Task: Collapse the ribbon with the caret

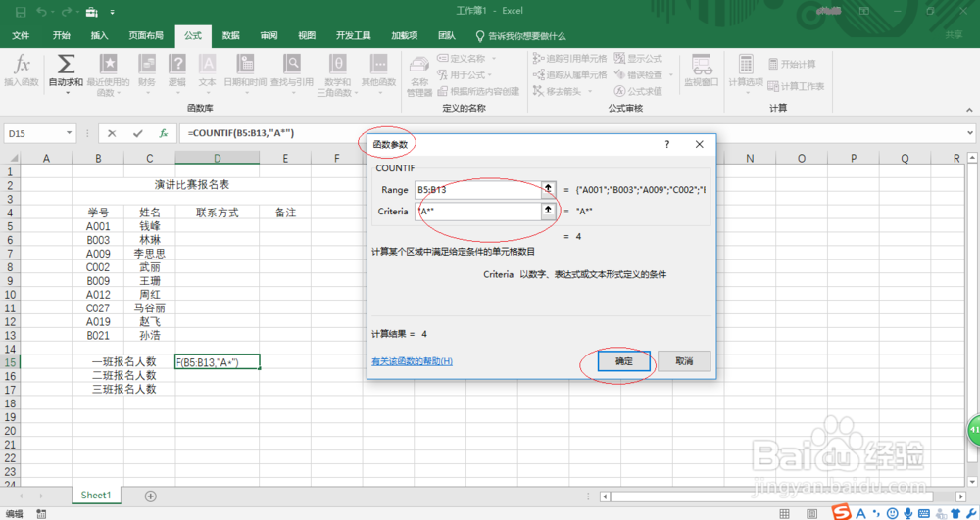Action: pyautogui.click(x=969, y=110)
